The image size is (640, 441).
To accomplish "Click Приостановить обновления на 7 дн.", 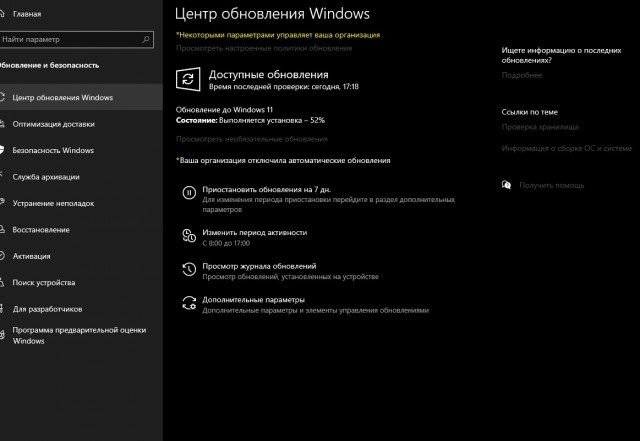I will pyautogui.click(x=267, y=189).
